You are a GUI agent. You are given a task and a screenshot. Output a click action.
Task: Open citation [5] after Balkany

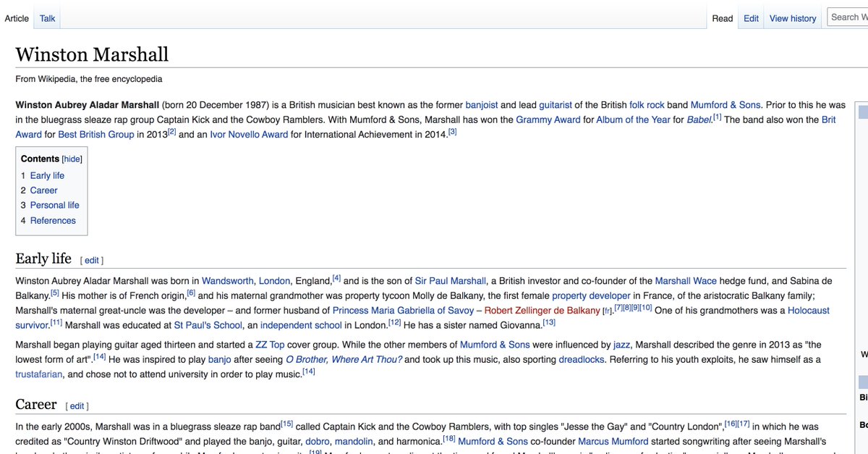(x=54, y=293)
